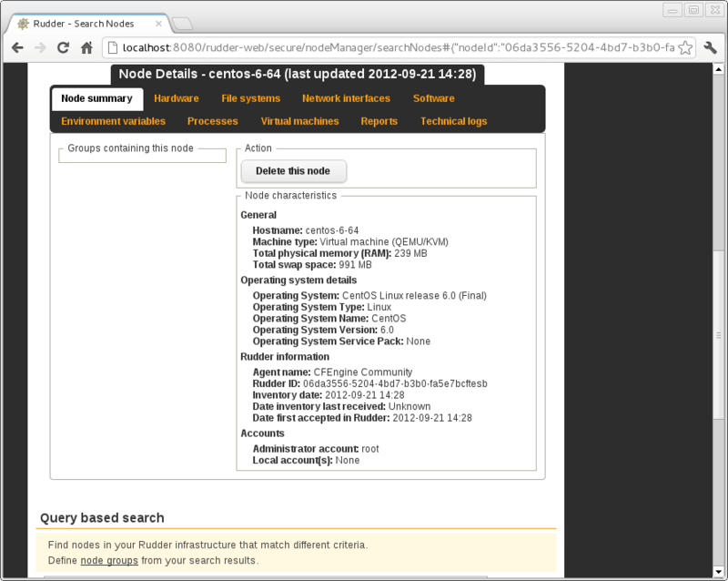Click Administrator account value root
The width and height of the screenshot is (728, 581).
(x=370, y=449)
